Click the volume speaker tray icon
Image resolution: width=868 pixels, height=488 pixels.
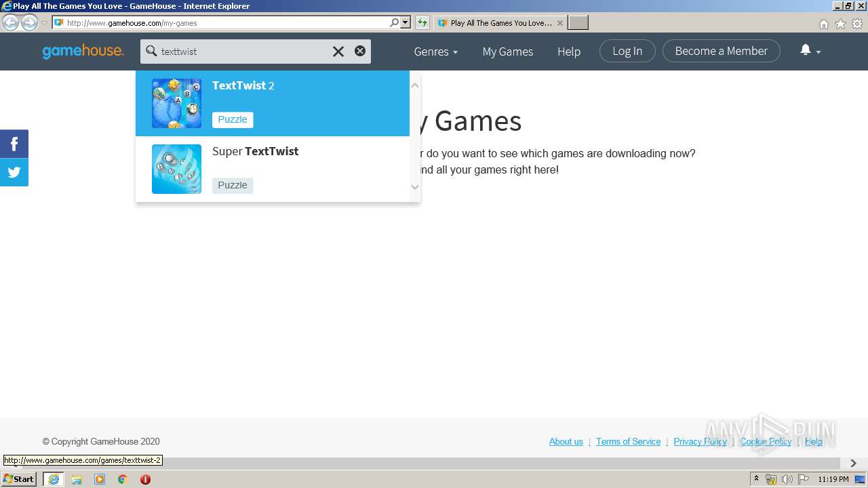pyautogui.click(x=787, y=479)
